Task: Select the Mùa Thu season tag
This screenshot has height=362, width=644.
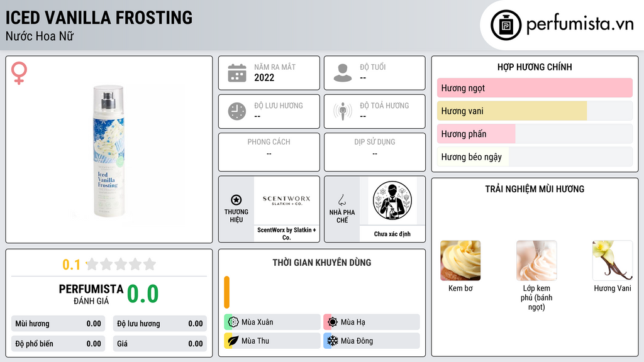Action: [x=272, y=341]
